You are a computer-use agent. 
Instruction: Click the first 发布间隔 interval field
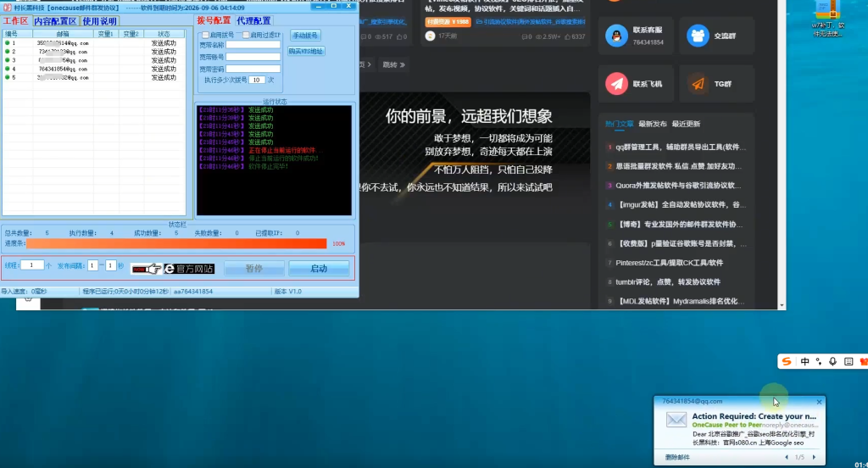point(92,266)
